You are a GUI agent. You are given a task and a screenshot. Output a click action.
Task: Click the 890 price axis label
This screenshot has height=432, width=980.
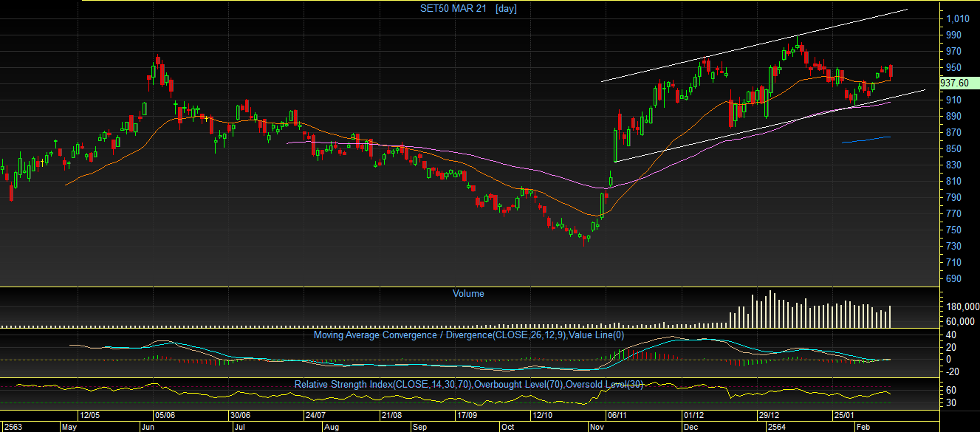click(x=953, y=116)
